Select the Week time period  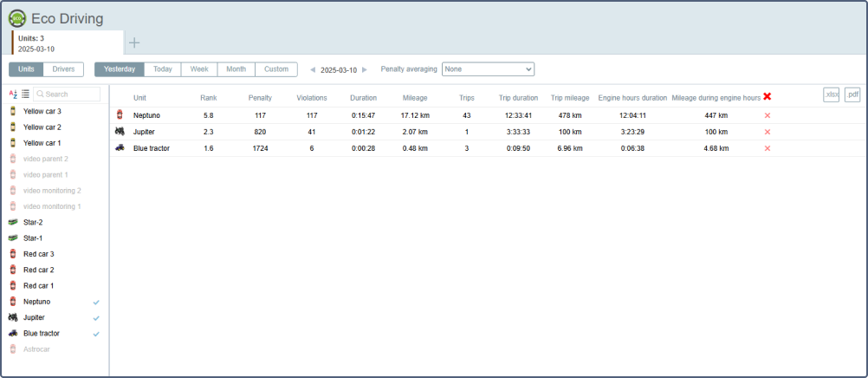tap(199, 69)
